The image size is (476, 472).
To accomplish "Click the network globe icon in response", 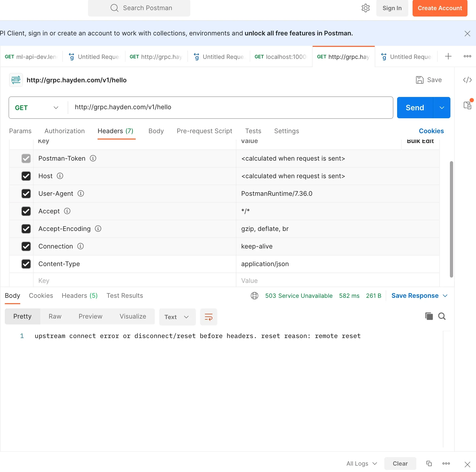I will point(255,296).
